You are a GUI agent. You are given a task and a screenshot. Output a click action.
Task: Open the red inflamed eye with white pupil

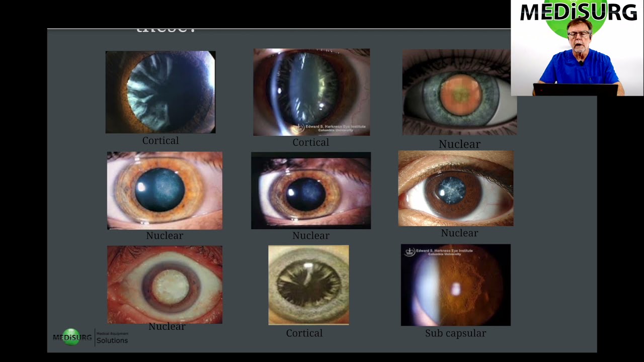165,285
